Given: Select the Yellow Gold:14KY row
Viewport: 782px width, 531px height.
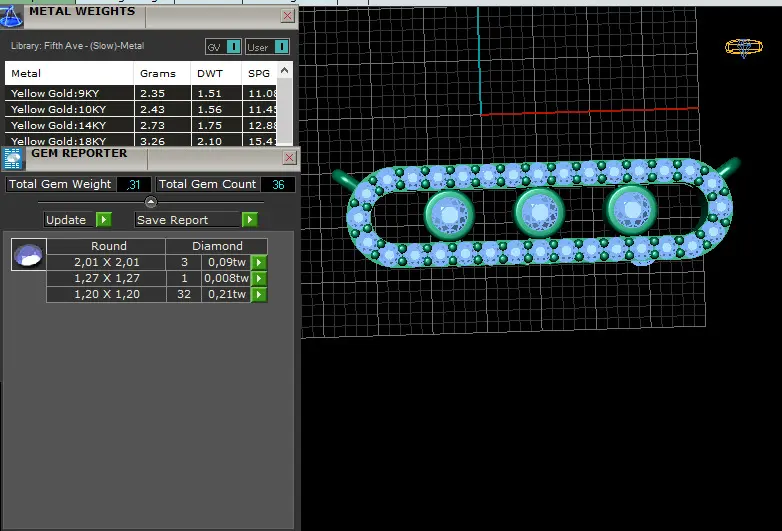Looking at the screenshot, I should [141, 125].
